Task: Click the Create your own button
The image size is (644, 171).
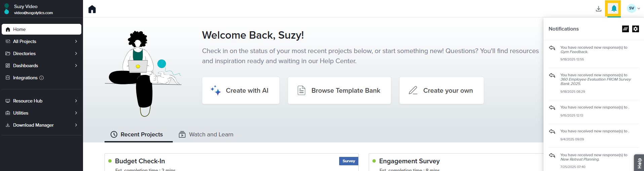Action: coord(441,90)
